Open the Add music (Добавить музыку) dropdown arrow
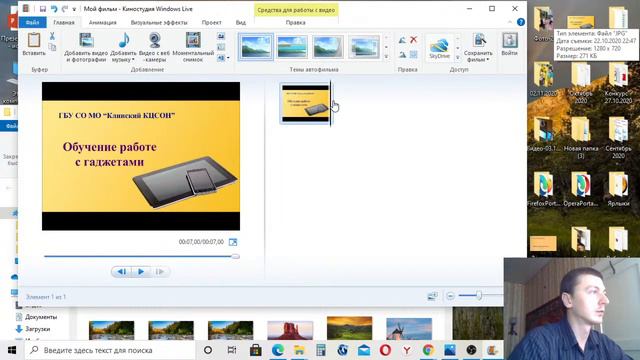Image resolution: width=640 pixels, height=360 pixels. coord(133,60)
